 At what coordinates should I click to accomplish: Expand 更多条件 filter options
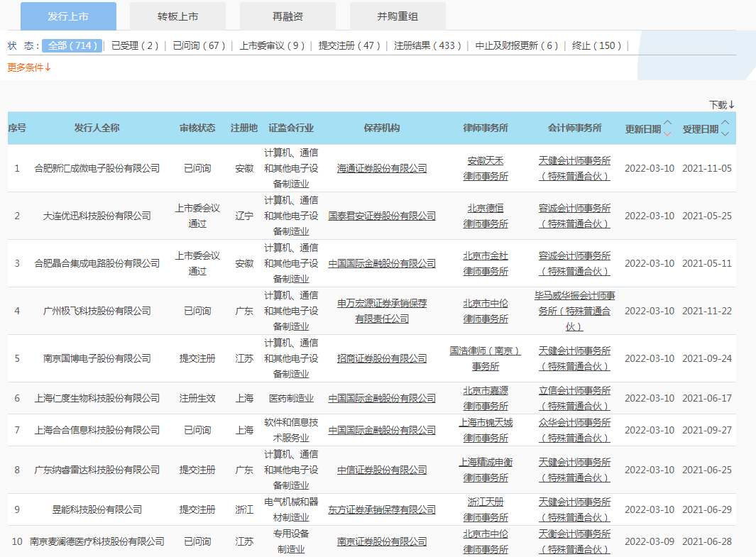(29, 67)
